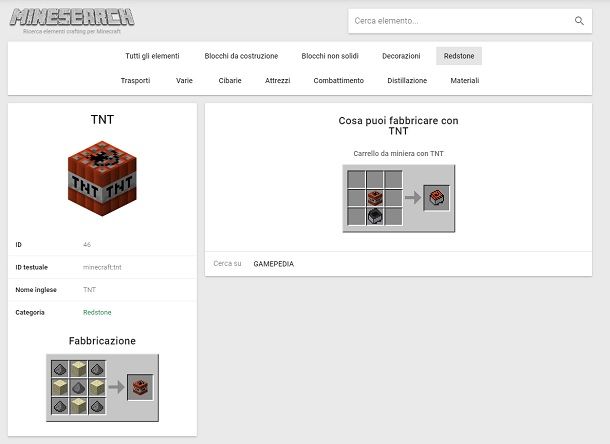Click the Nome inglese value TNT
This screenshot has width=610, height=444.
coord(89,290)
